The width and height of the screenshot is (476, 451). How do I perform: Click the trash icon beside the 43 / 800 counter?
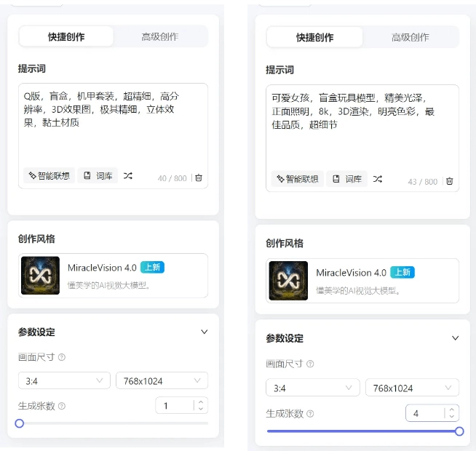(x=449, y=181)
